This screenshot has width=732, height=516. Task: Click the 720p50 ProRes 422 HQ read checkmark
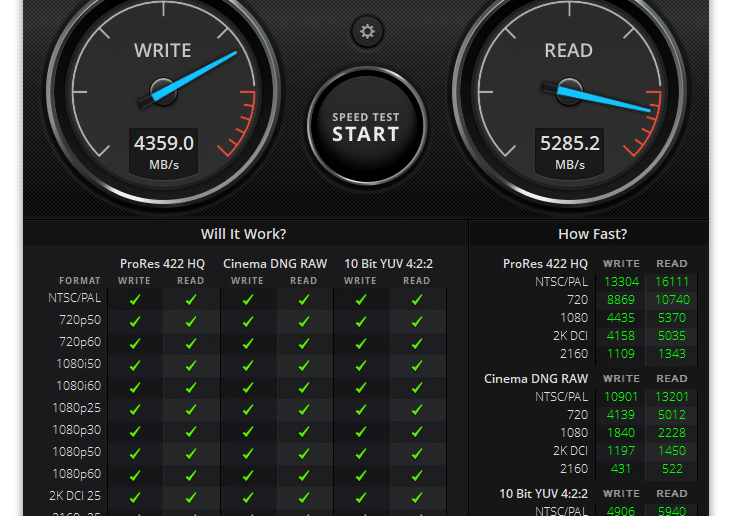click(x=190, y=321)
